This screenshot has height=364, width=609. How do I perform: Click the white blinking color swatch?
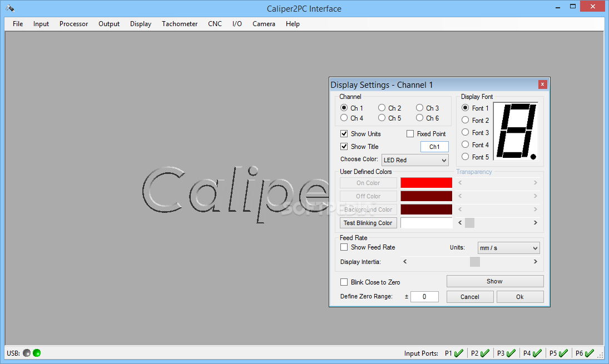[427, 223]
